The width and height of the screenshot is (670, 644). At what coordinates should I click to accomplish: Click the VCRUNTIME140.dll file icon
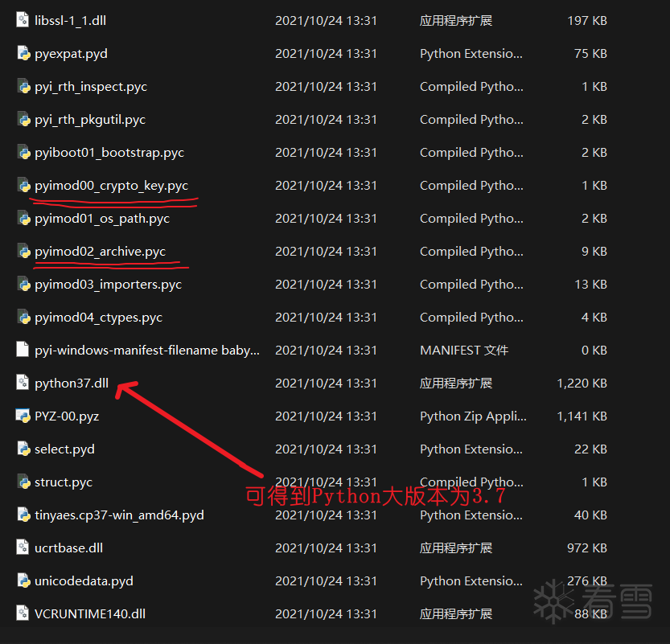[23, 613]
